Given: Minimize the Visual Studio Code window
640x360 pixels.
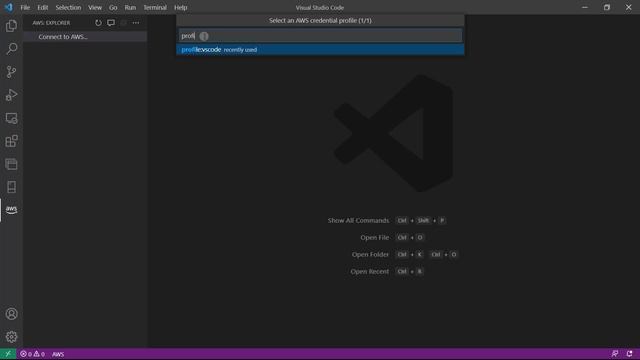Looking at the screenshot, I should pyautogui.click(x=585, y=7).
